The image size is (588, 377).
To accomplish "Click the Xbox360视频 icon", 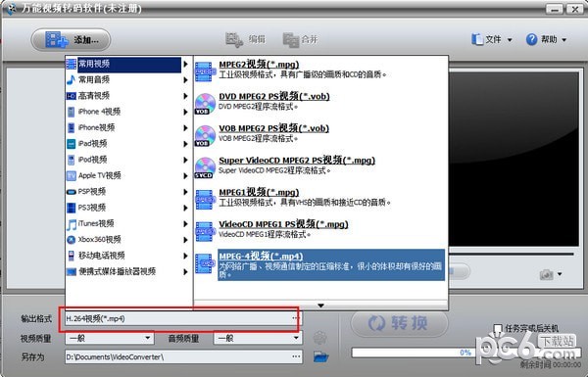I will point(71,240).
